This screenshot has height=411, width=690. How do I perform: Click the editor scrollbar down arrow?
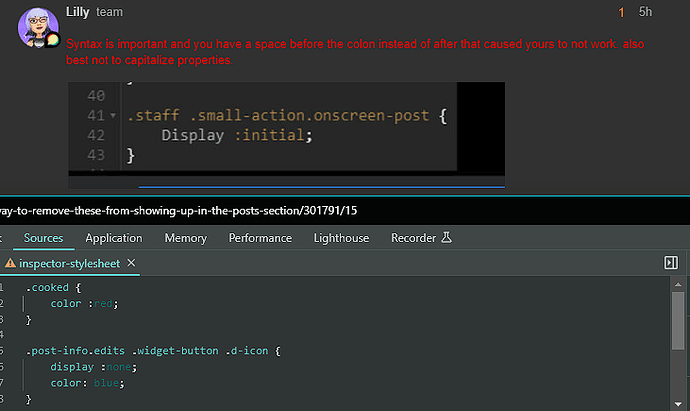click(x=678, y=404)
